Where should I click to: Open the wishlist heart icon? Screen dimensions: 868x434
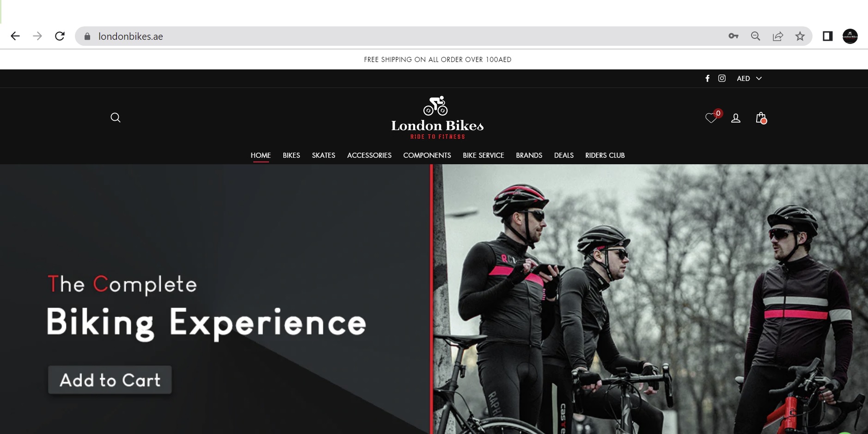pos(711,118)
